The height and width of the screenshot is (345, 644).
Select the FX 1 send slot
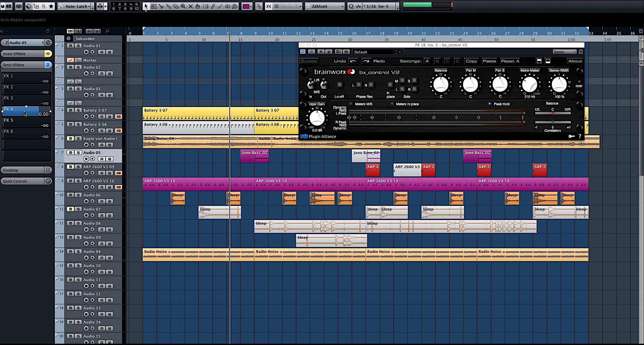pos(26,78)
